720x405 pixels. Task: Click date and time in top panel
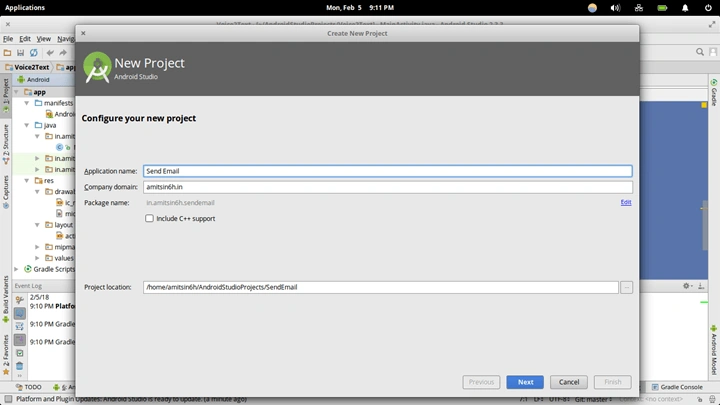[x=360, y=8]
